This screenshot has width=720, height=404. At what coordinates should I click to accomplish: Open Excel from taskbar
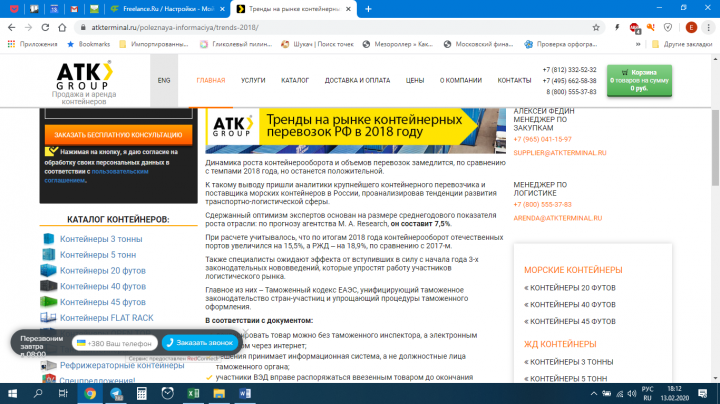(x=193, y=393)
